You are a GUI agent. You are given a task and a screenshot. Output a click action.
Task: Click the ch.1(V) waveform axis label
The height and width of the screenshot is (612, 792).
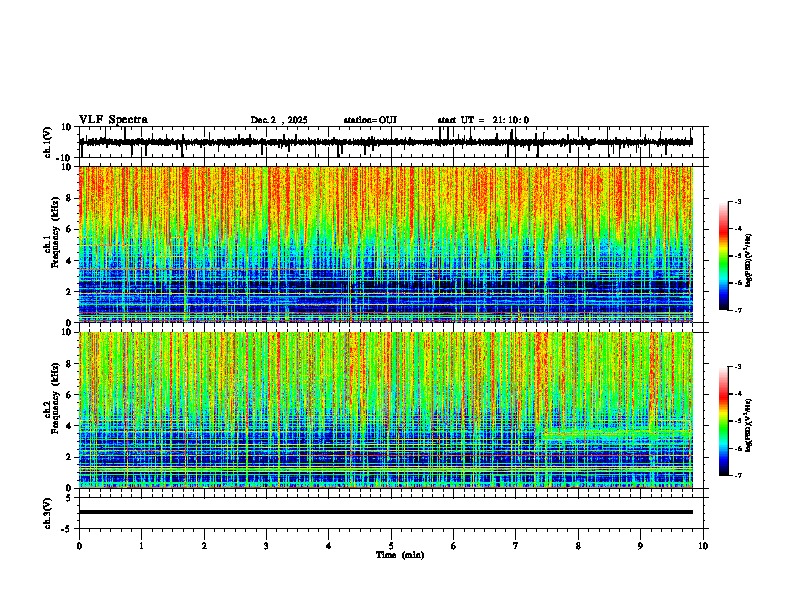point(48,142)
